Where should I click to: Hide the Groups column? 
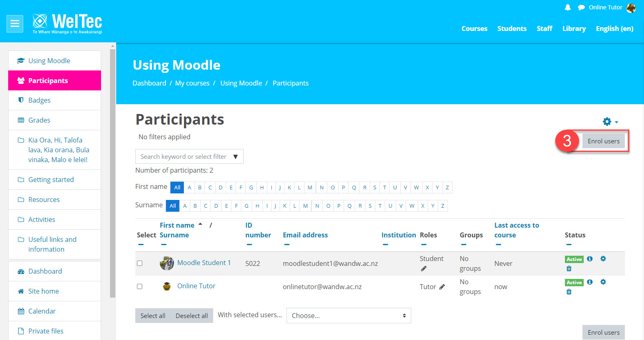[x=463, y=245]
